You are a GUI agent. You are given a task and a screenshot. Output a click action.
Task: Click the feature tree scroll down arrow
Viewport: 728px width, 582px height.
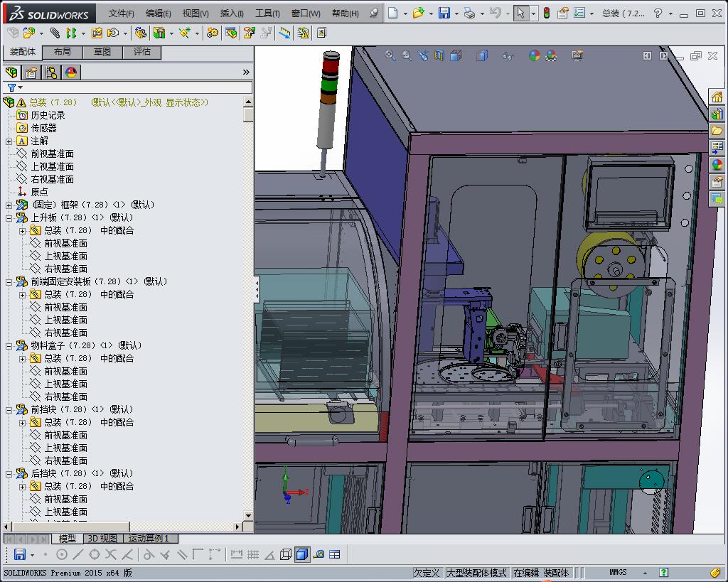pos(248,515)
